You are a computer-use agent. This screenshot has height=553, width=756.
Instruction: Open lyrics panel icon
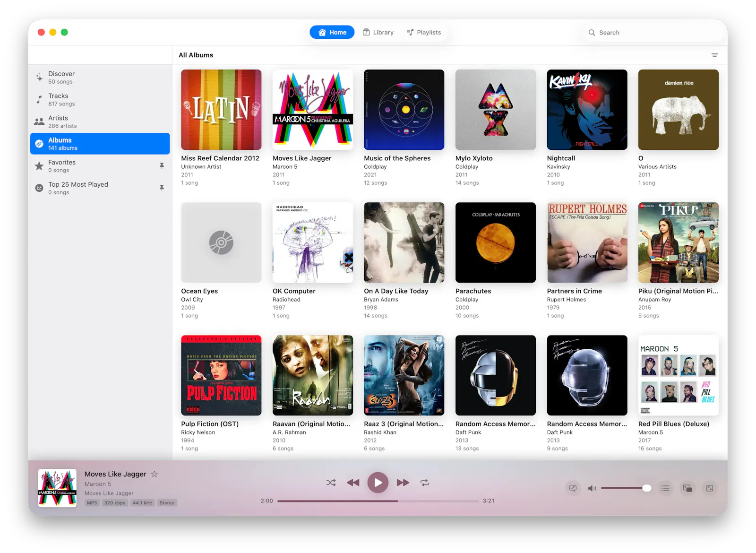pos(573,488)
